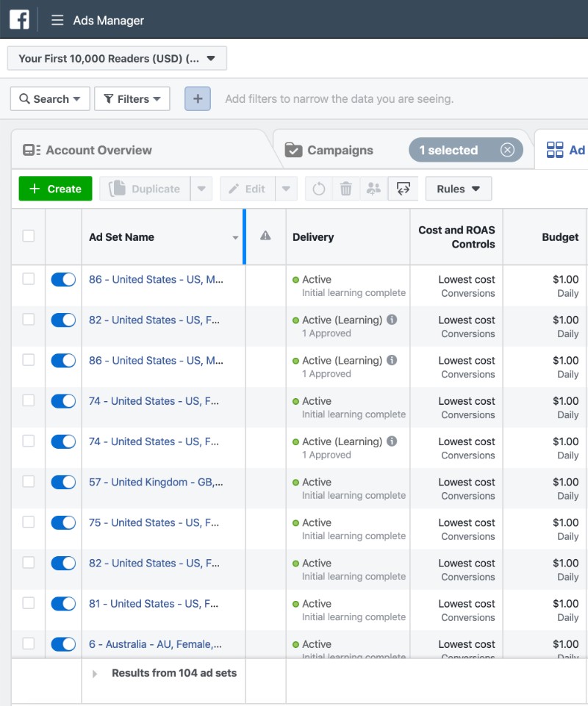Expand Results from 104 ad sets row
The width and height of the screenshot is (588, 706).
(x=95, y=674)
